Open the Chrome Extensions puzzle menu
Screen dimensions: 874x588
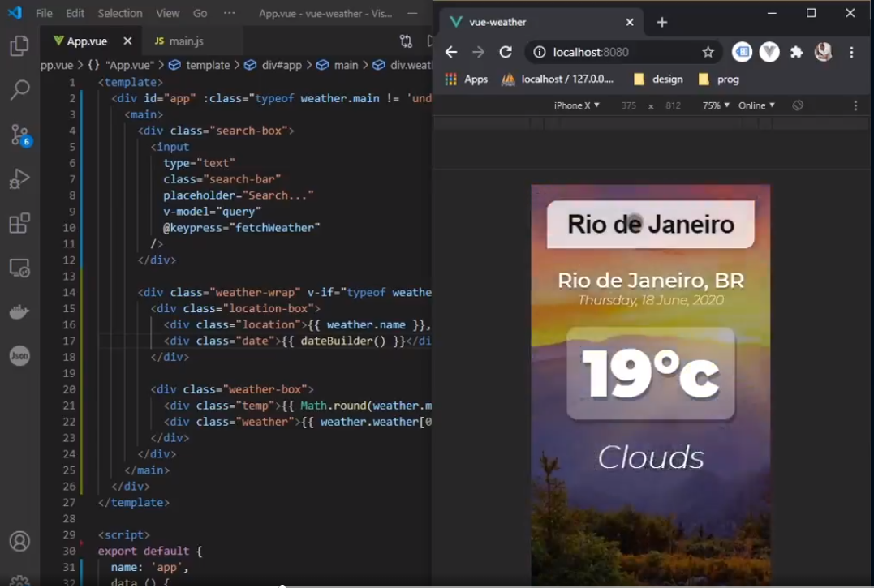[797, 52]
